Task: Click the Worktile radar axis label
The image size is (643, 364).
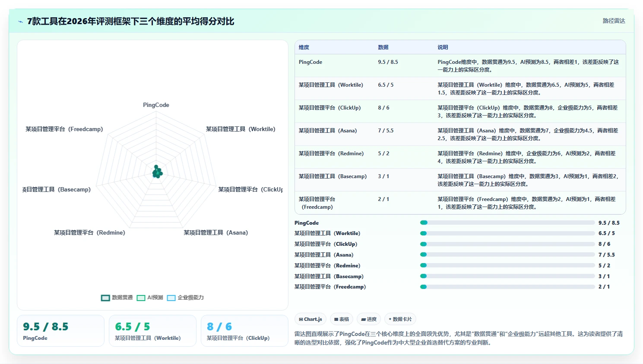Action: click(241, 129)
